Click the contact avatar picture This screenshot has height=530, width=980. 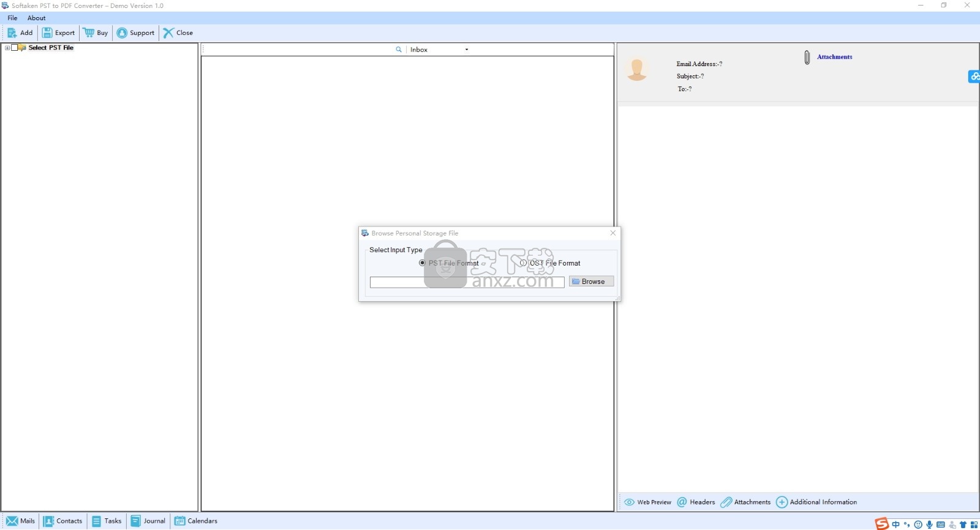coord(637,69)
